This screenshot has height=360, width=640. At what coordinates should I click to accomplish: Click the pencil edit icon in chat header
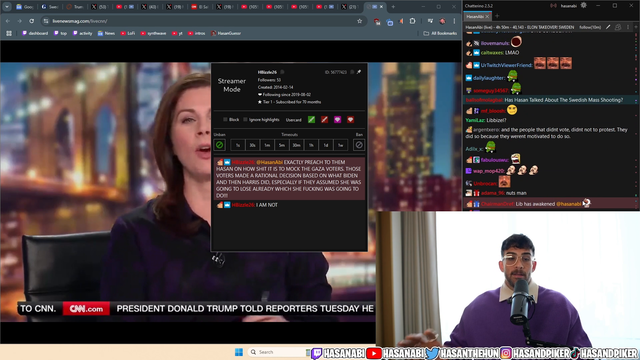608,27
